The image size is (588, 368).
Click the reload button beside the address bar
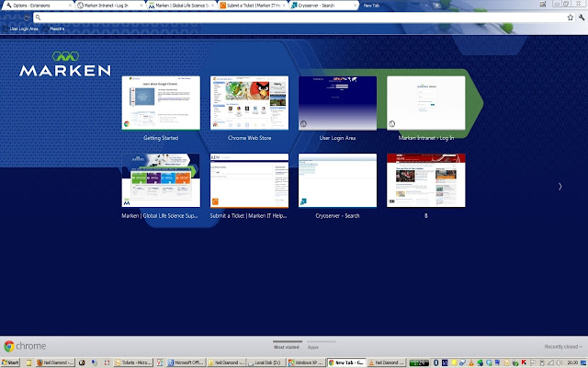click(x=27, y=17)
